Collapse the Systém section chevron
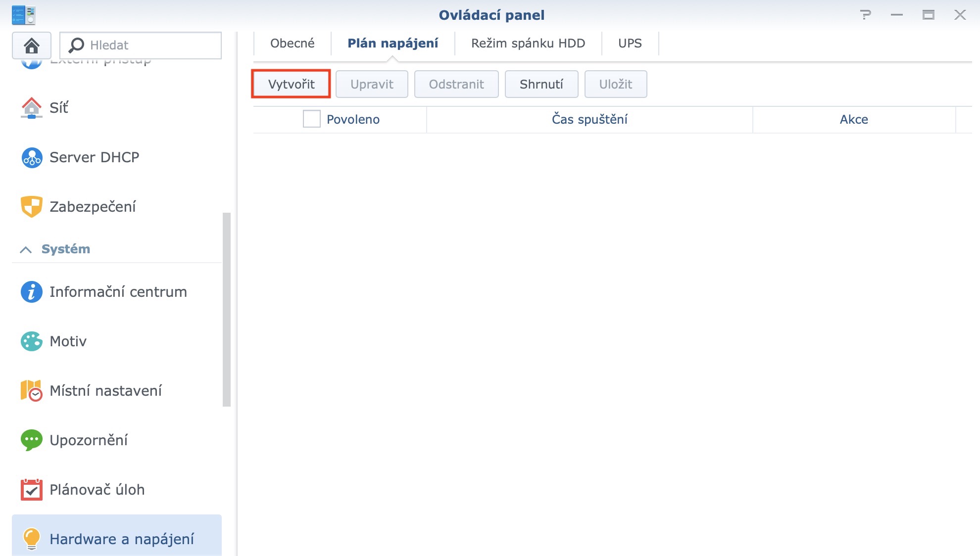The image size is (980, 556). click(26, 249)
